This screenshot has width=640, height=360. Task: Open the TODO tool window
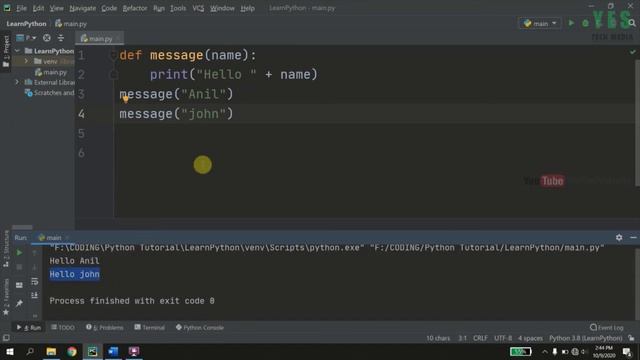(x=62, y=327)
